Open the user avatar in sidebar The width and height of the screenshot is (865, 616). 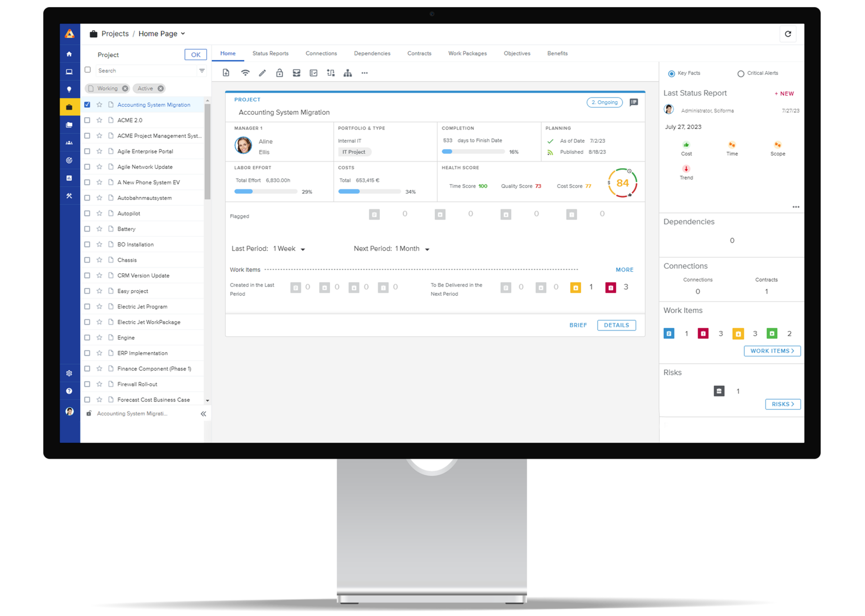69,412
